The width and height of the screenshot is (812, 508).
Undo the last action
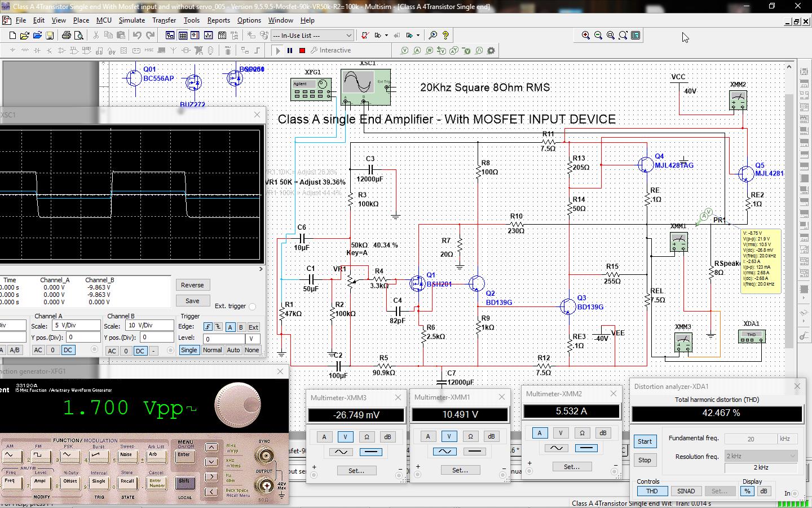(137, 35)
